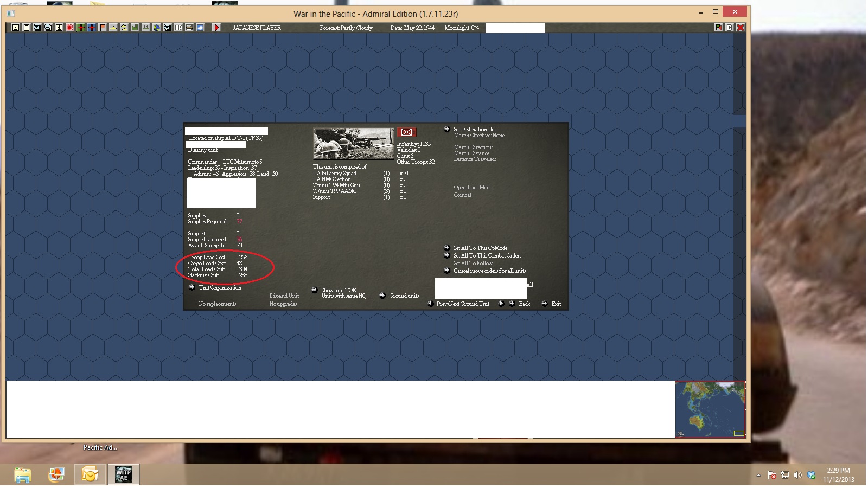
Task: Click the Combat operations mode text
Action: coord(463,195)
